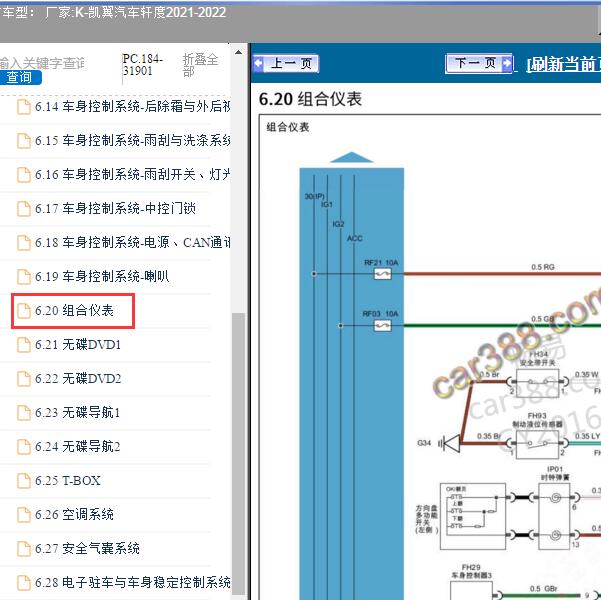Click the 0.5 RG wire label
601x600 pixels.
click(x=543, y=267)
